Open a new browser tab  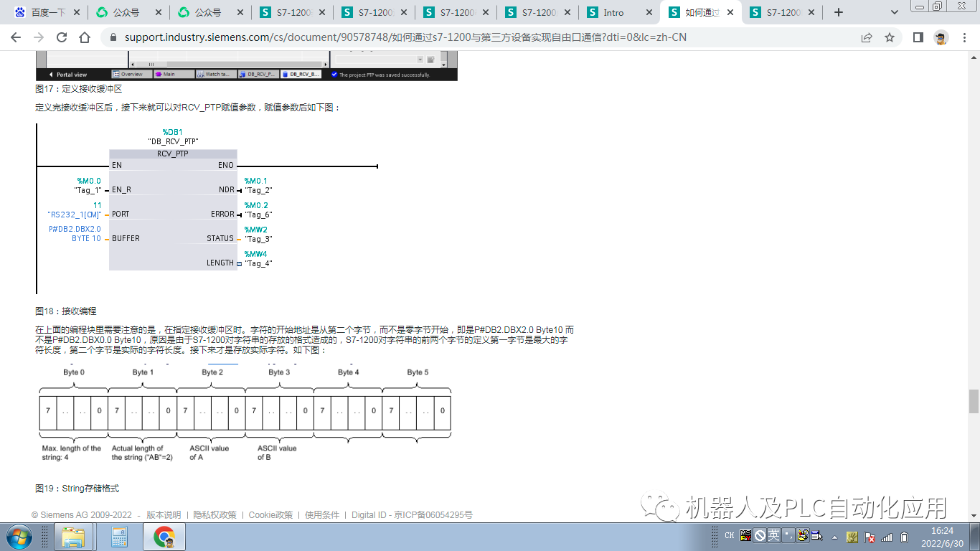(x=839, y=12)
